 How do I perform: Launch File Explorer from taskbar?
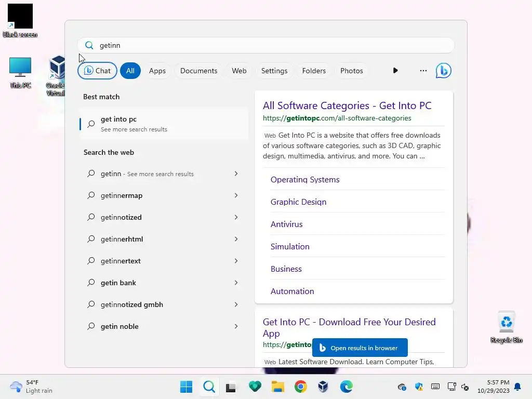coord(278,387)
